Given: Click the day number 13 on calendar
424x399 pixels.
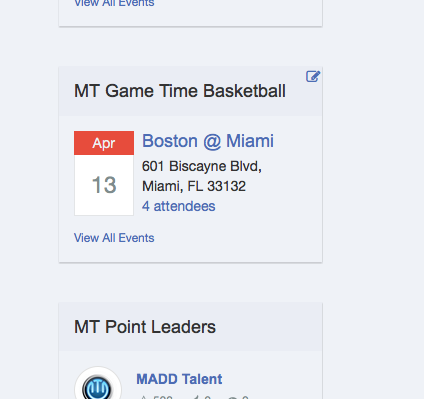Looking at the screenshot, I should click(104, 185).
